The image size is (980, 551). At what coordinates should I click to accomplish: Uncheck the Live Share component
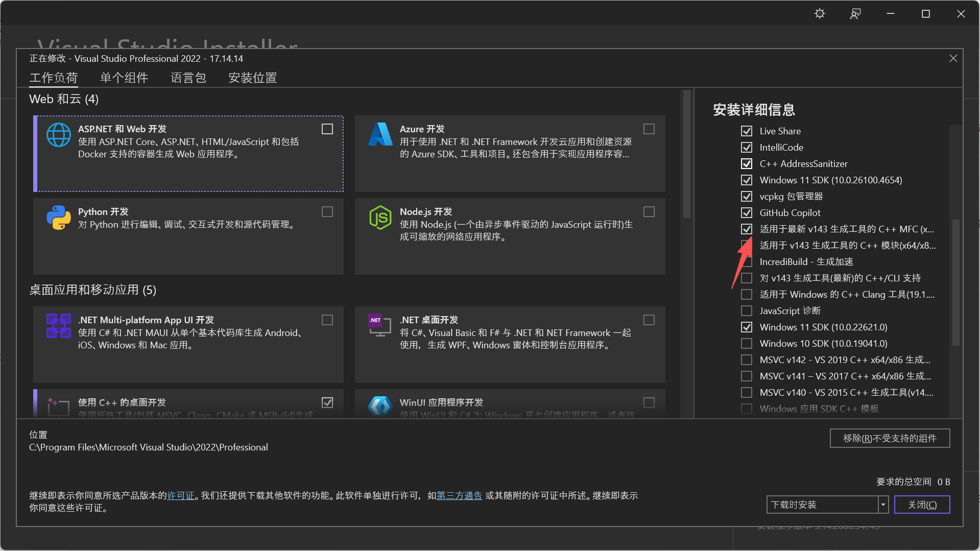click(747, 131)
